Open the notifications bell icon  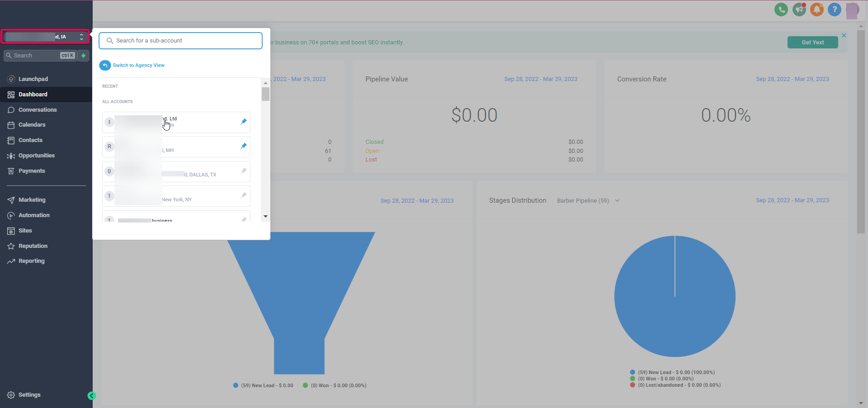(x=816, y=9)
